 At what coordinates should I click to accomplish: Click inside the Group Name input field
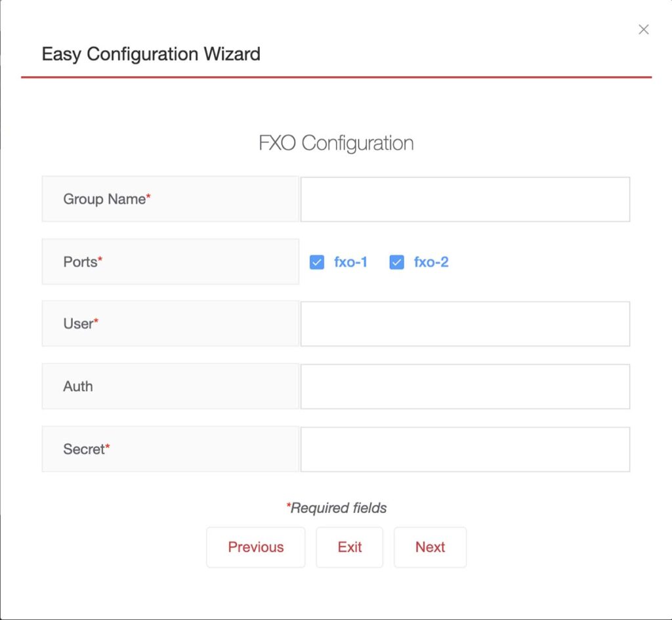465,199
